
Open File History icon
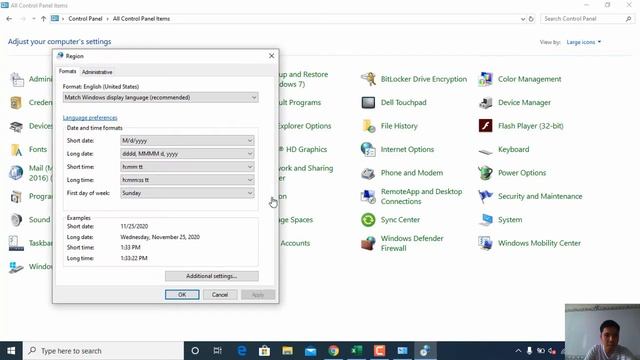click(368, 126)
